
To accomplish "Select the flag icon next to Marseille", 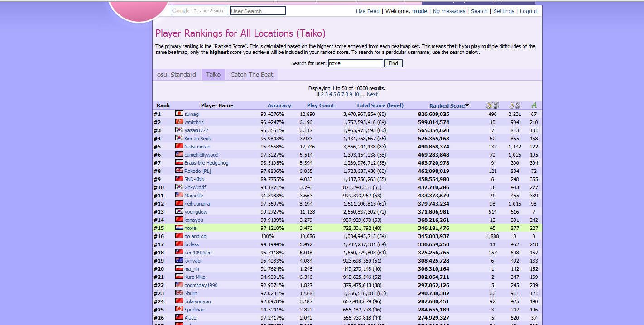I will click(x=179, y=195).
